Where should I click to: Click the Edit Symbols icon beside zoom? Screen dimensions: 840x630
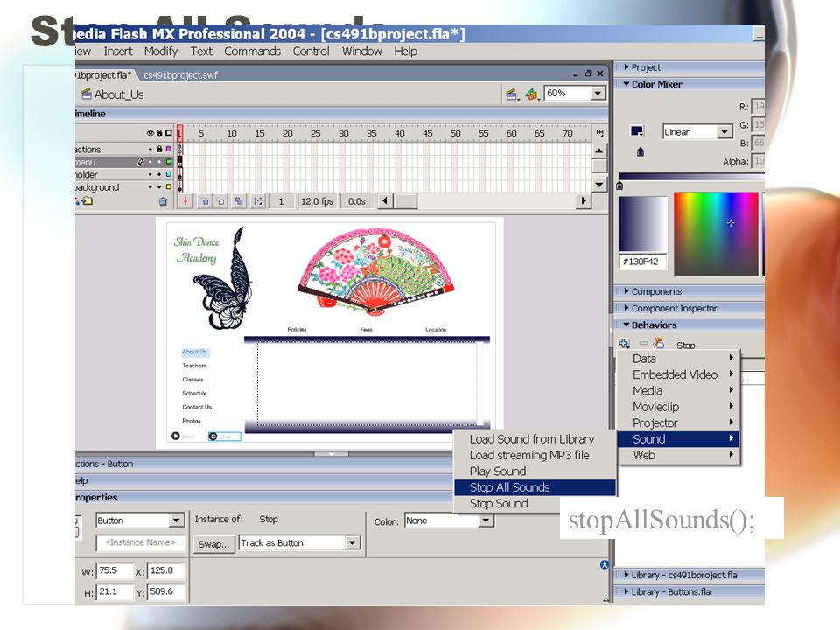click(x=531, y=94)
